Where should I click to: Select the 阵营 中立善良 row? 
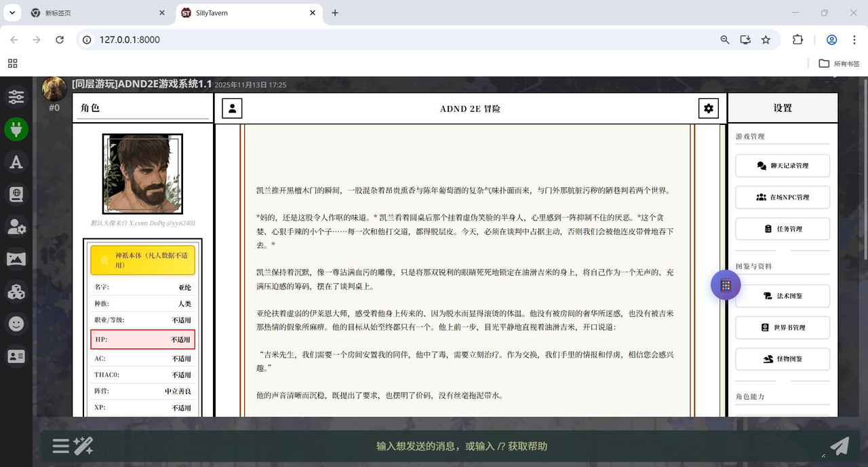(142, 391)
